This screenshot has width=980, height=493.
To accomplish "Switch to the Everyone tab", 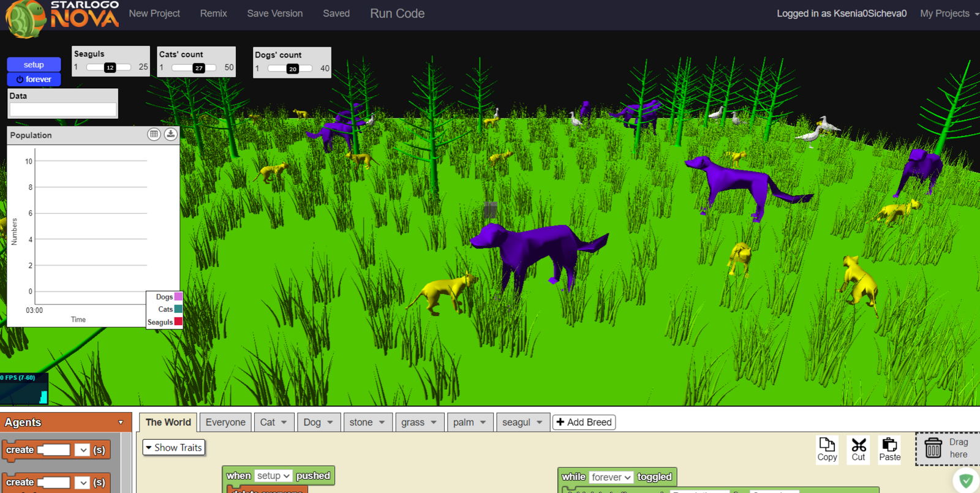I will (225, 423).
